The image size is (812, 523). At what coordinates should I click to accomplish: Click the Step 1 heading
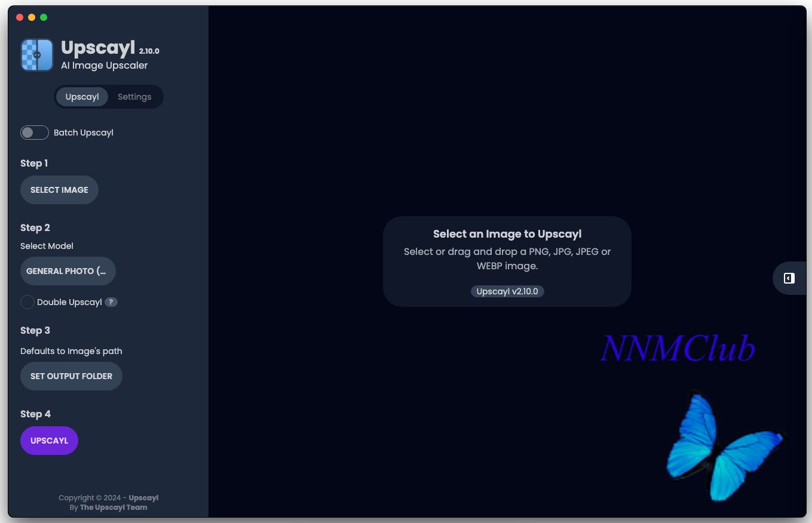[34, 164]
